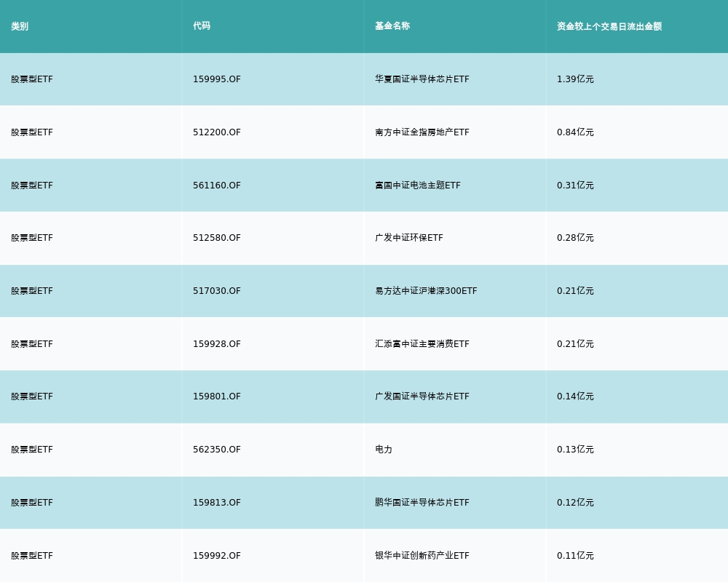Image resolution: width=728 pixels, height=582 pixels.
Task: Click 股票型ETF in the 159813.OF row
Action: click(x=32, y=503)
